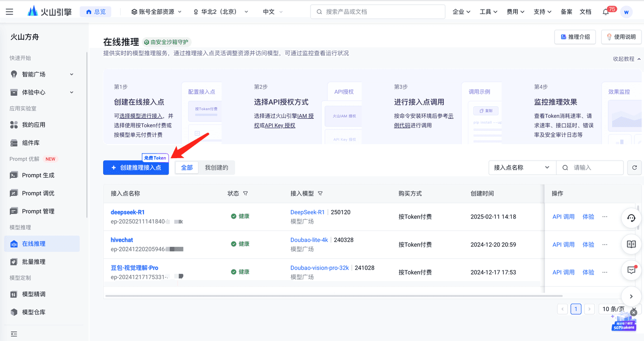Go to page 1 in pagination
Screen dimensions: 644x341
click(576, 309)
